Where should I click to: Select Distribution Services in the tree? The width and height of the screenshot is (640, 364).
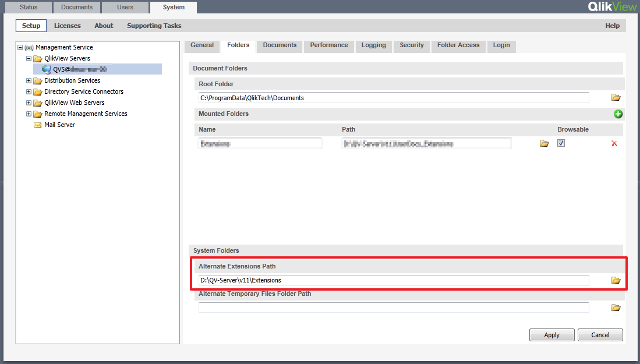pyautogui.click(x=72, y=80)
